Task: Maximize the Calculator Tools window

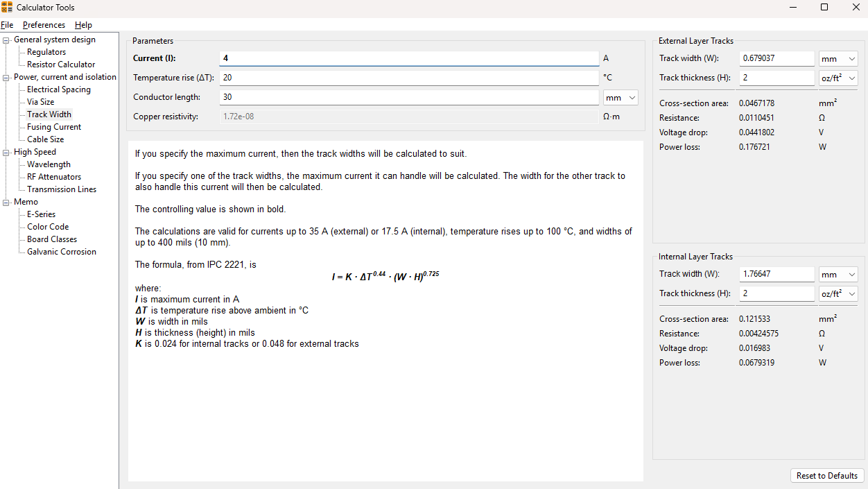Action: 824,7
